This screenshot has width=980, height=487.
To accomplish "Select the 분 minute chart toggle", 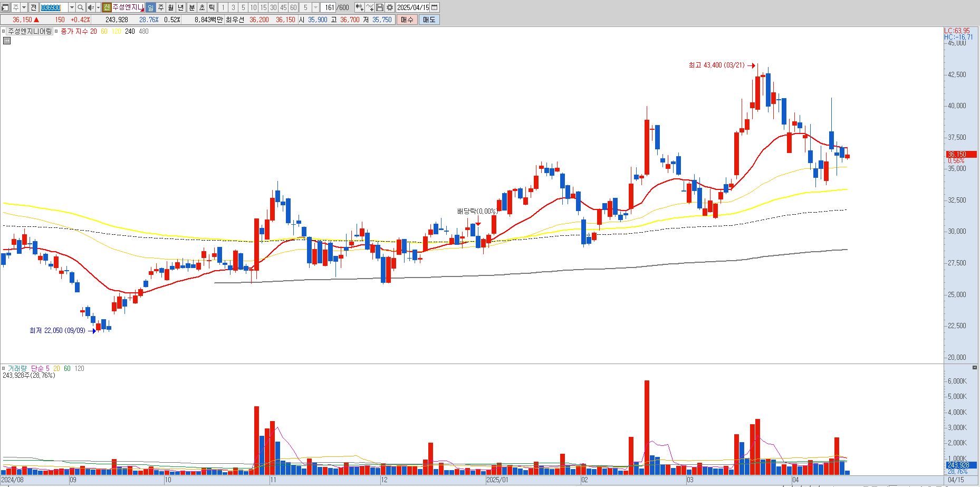I will (192, 7).
